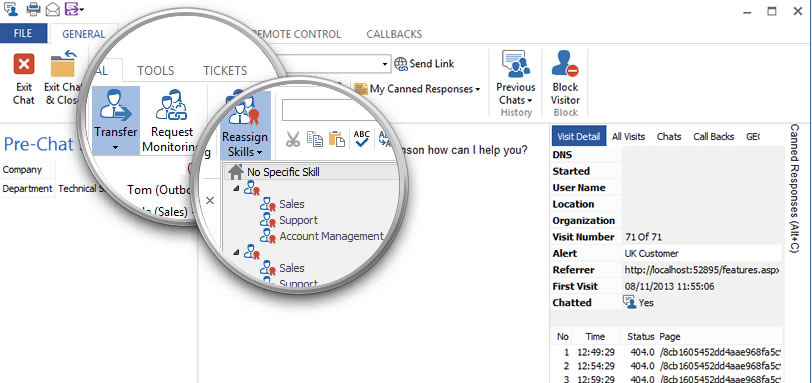812x383 pixels.
Task: Click the Request Monitoring icon
Action: (171, 106)
